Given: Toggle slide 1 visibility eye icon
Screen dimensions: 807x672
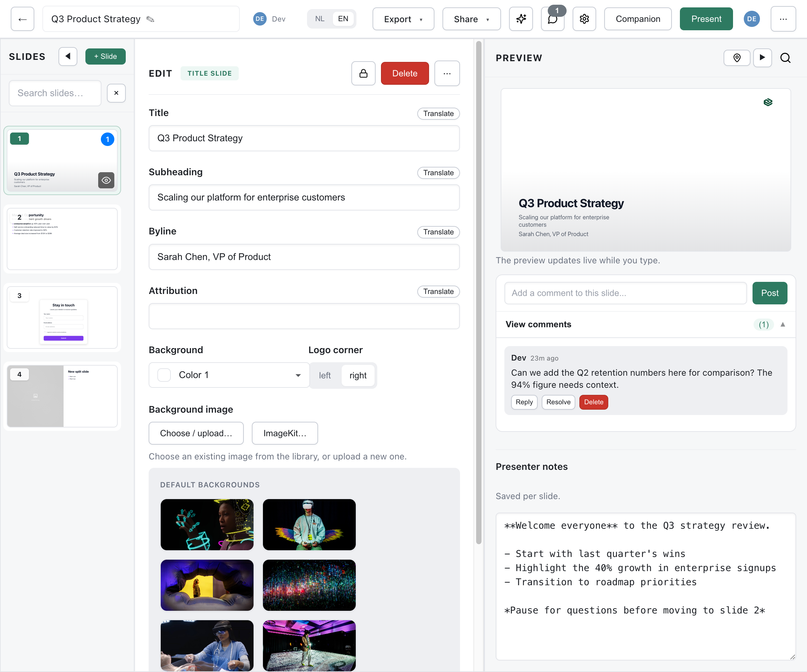Looking at the screenshot, I should 106,180.
